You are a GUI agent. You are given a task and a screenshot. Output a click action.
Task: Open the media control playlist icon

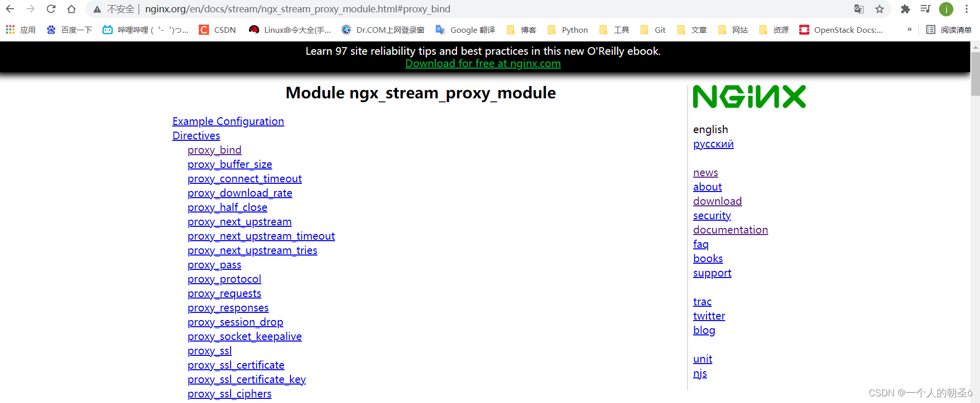point(925,9)
